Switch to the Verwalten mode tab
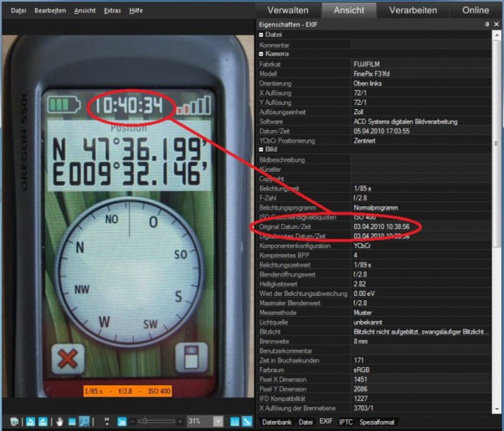This screenshot has width=504, height=431. [x=288, y=10]
